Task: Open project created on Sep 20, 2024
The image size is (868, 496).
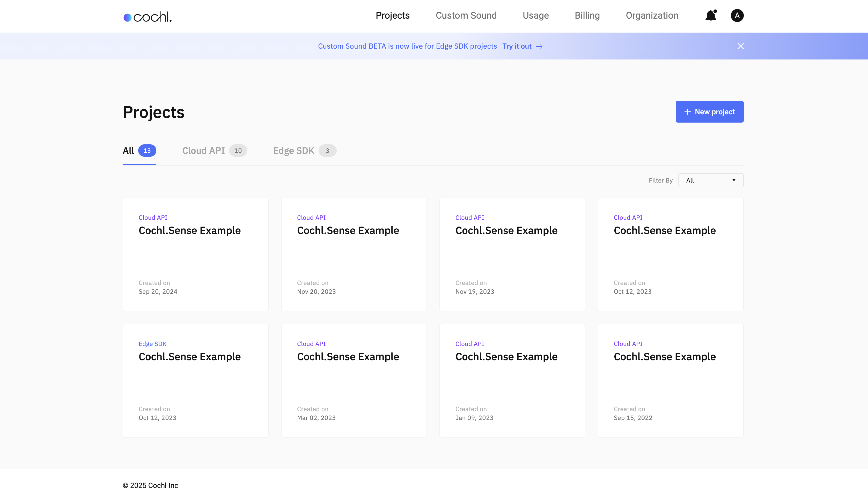Action: point(196,254)
